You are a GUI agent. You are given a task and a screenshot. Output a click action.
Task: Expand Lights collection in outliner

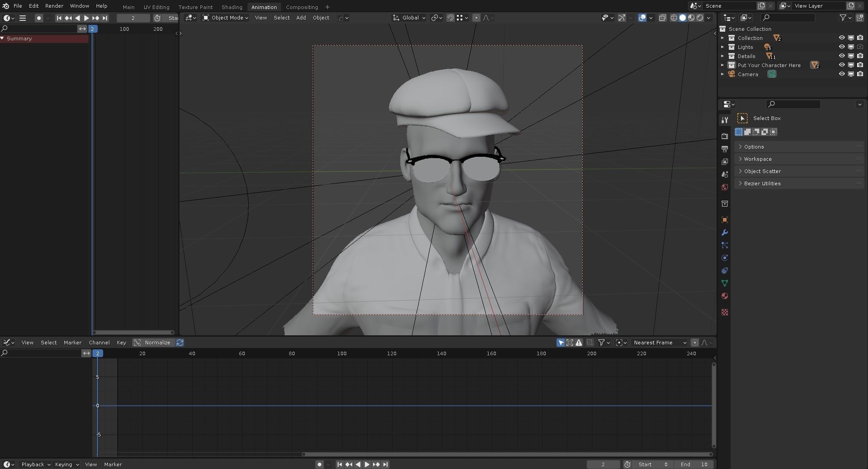click(723, 47)
